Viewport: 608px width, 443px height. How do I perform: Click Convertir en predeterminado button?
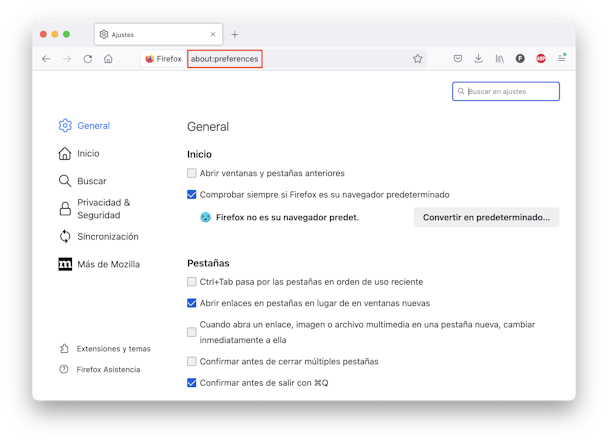pyautogui.click(x=486, y=217)
